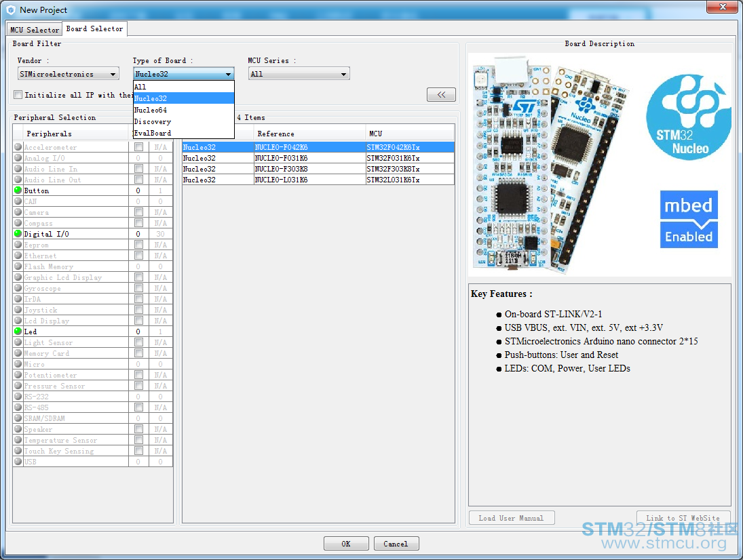Click the Button peripheral green indicator
Screen dimensions: 743x560
point(18,191)
